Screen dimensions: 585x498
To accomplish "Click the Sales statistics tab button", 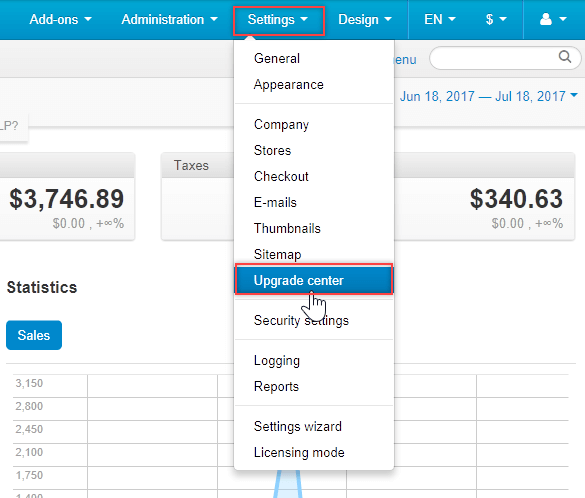I will pyautogui.click(x=34, y=335).
